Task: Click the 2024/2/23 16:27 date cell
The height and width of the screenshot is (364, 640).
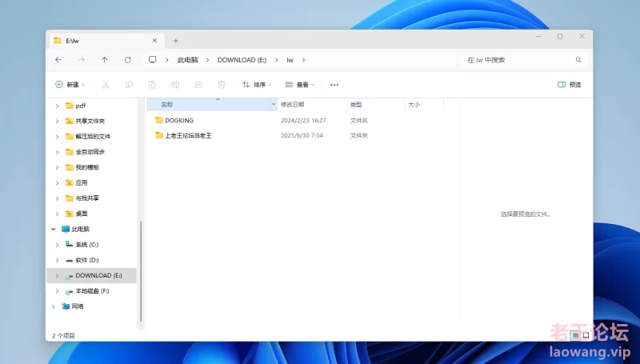Action: [303, 120]
